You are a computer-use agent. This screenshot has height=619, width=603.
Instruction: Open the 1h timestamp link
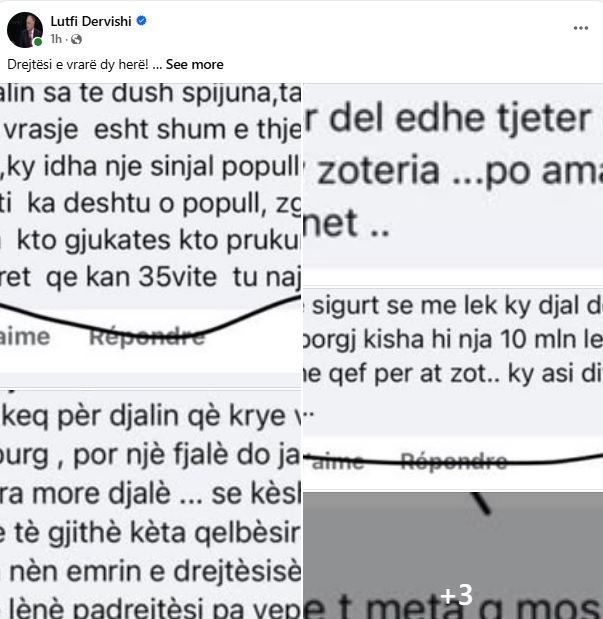[x=56, y=39]
